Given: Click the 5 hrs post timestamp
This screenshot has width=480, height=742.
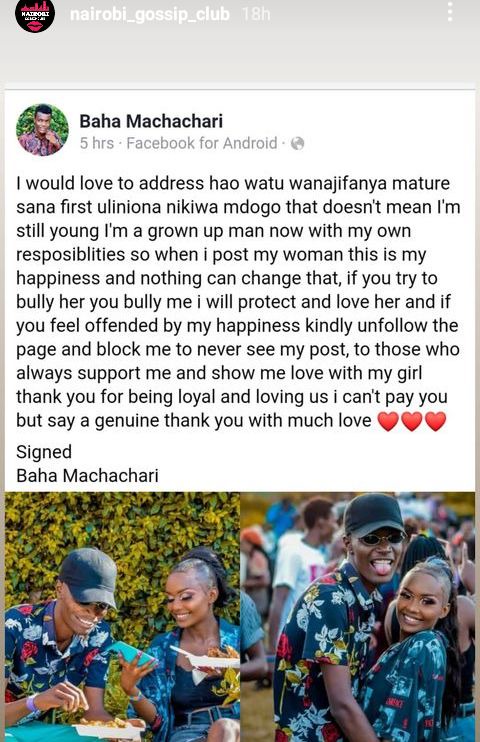Looking at the screenshot, I should [x=97, y=143].
